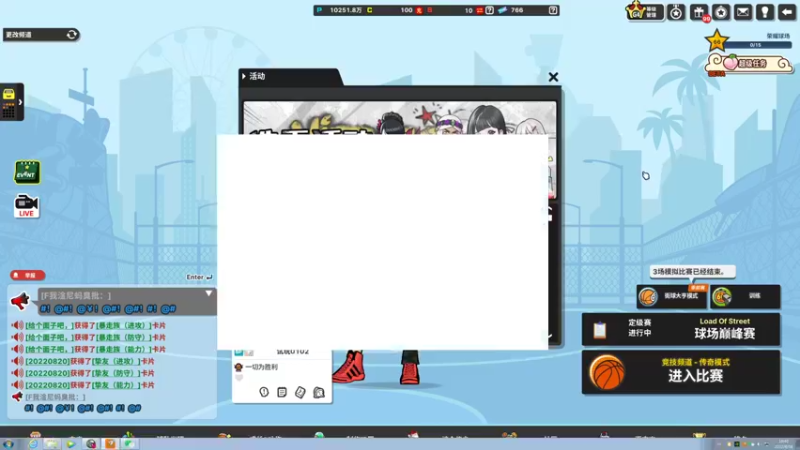This screenshot has height=450, width=800.
Task: Click the gold star level icon
Action: [x=716, y=41]
